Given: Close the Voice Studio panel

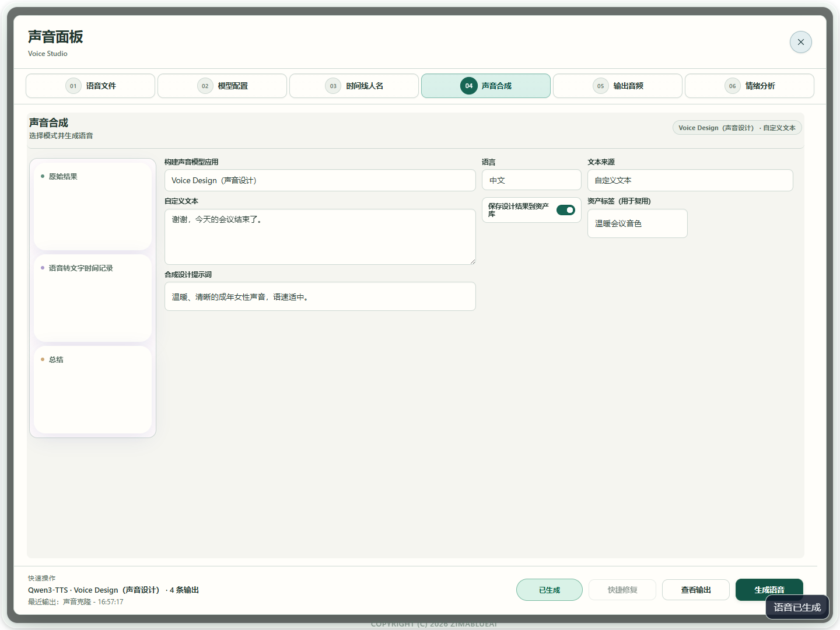Looking at the screenshot, I should pyautogui.click(x=800, y=42).
